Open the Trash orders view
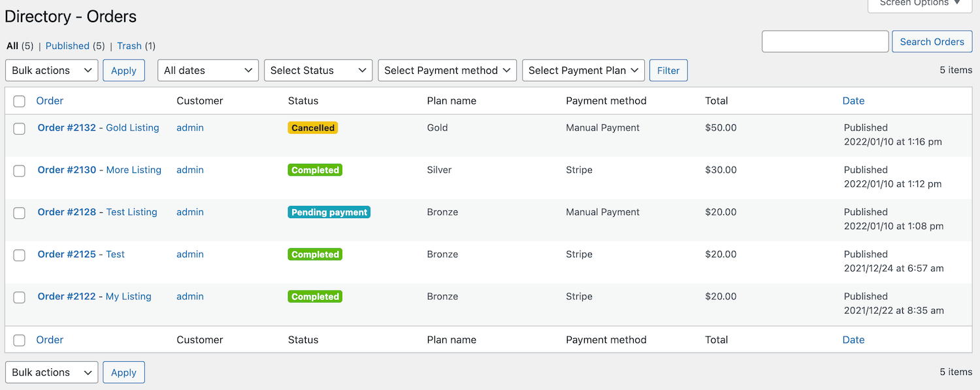Image resolution: width=980 pixels, height=390 pixels. (129, 46)
